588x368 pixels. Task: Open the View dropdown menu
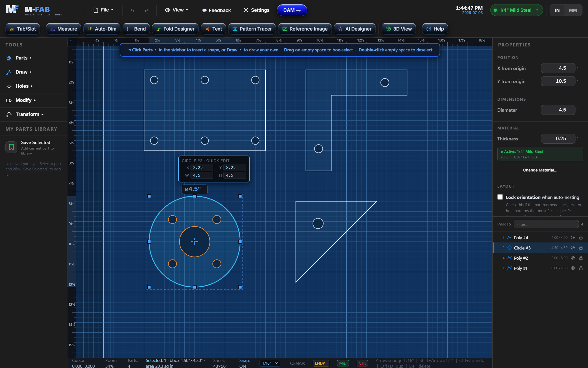click(177, 10)
